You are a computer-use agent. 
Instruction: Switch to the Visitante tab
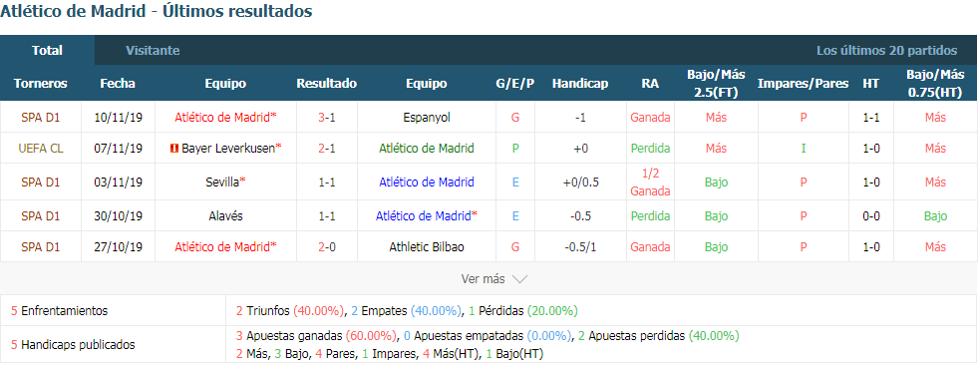click(153, 51)
